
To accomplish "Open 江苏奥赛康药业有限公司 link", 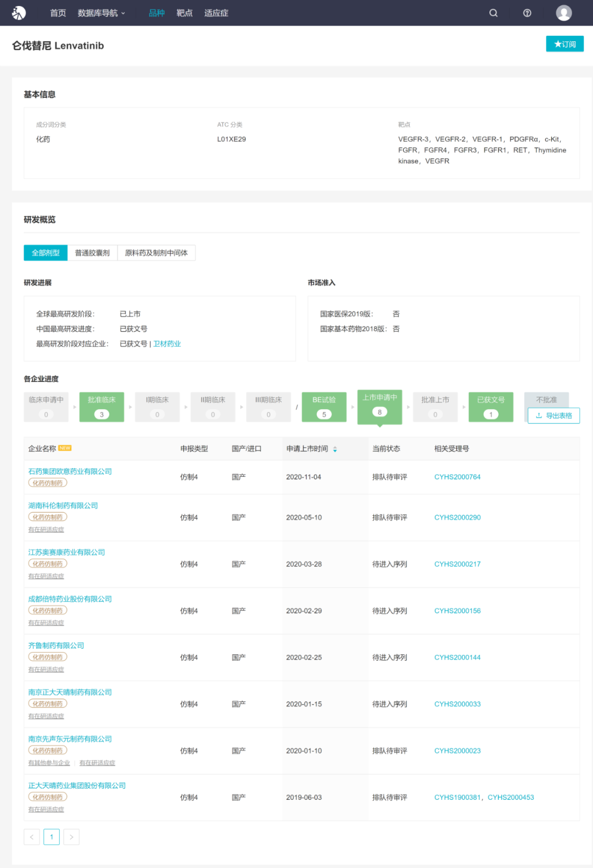I will tap(66, 552).
